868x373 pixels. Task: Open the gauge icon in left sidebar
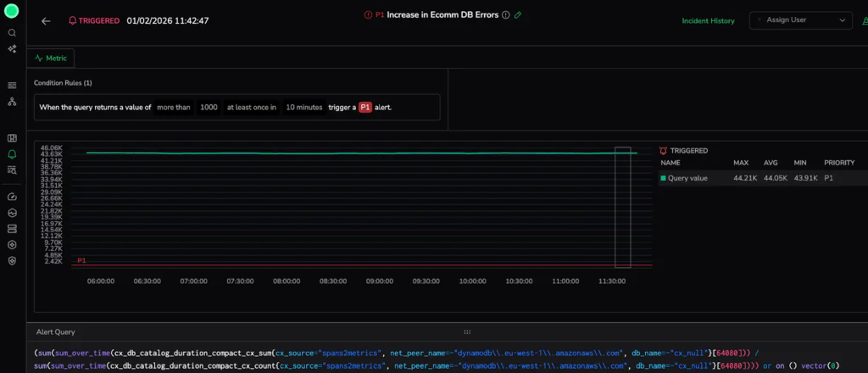pos(12,196)
